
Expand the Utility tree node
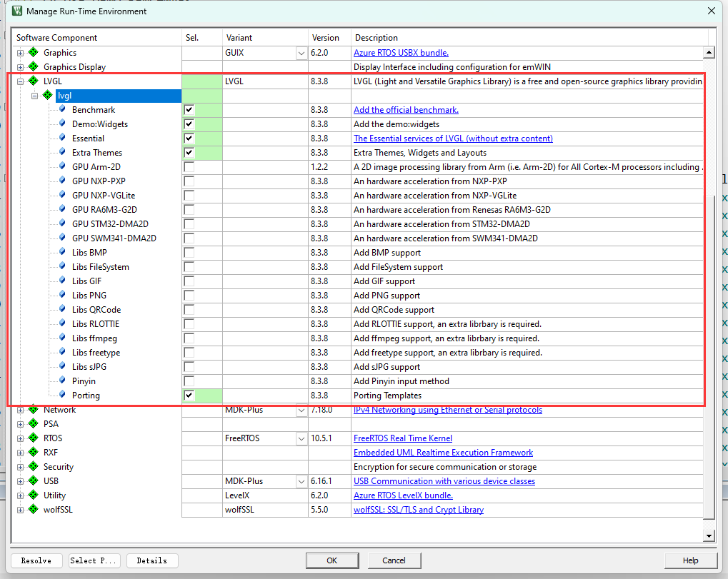(20, 495)
